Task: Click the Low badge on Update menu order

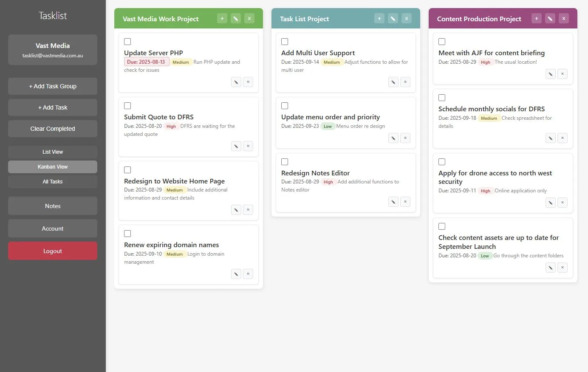Action: pyautogui.click(x=328, y=126)
